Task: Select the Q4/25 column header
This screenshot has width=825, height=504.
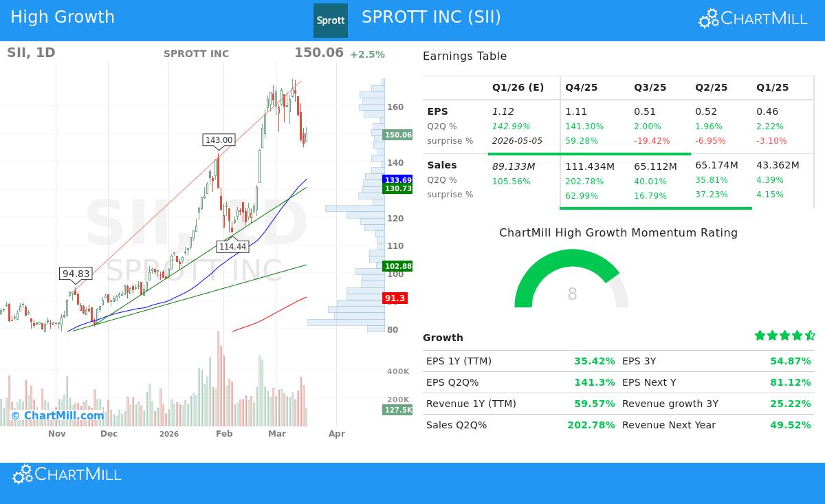Action: click(582, 87)
